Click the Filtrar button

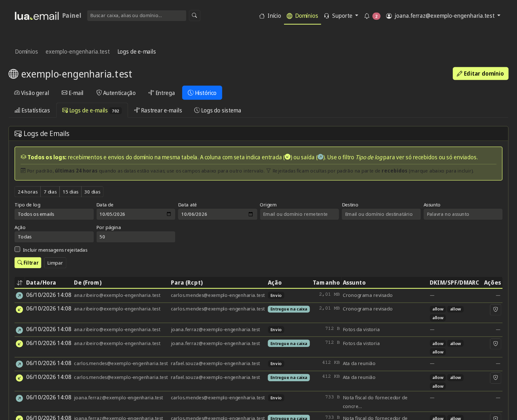[28, 263]
